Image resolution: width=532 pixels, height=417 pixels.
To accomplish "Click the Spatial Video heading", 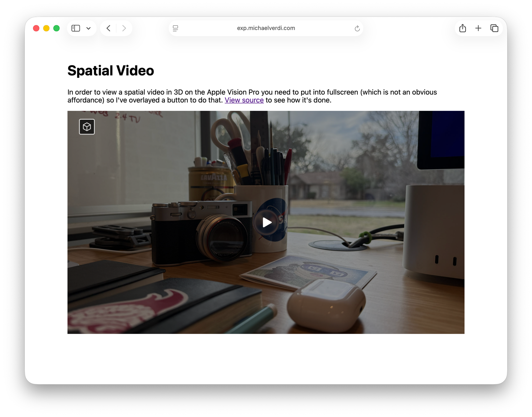I will (x=111, y=71).
